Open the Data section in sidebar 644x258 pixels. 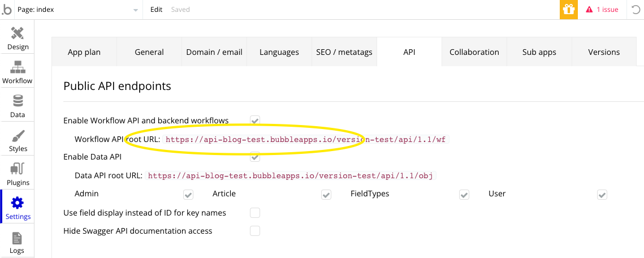pos(18,106)
